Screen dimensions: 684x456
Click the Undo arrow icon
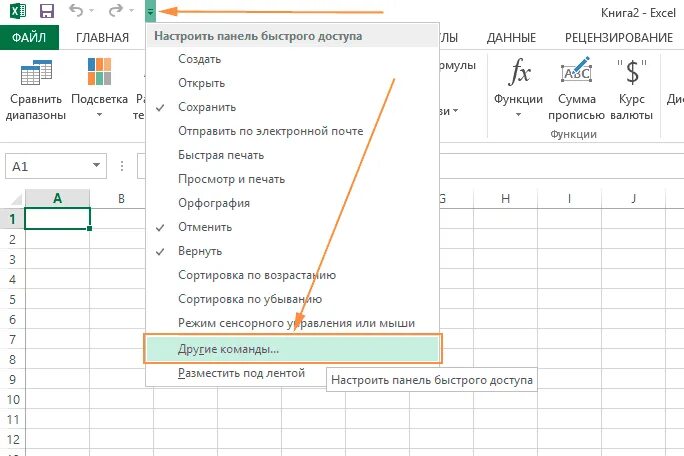pyautogui.click(x=76, y=10)
